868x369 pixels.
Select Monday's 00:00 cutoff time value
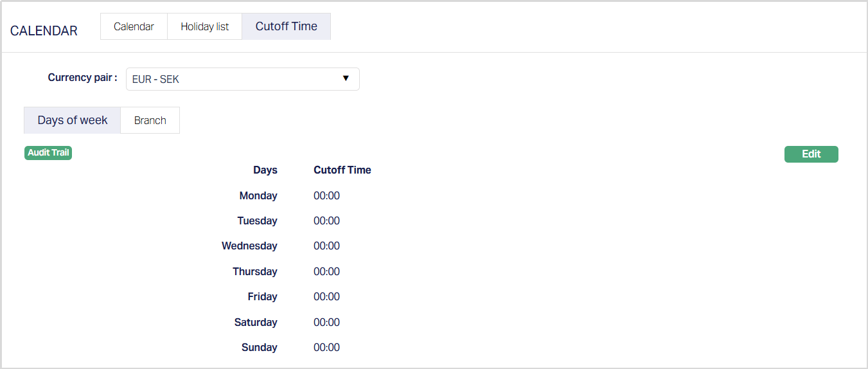point(326,196)
